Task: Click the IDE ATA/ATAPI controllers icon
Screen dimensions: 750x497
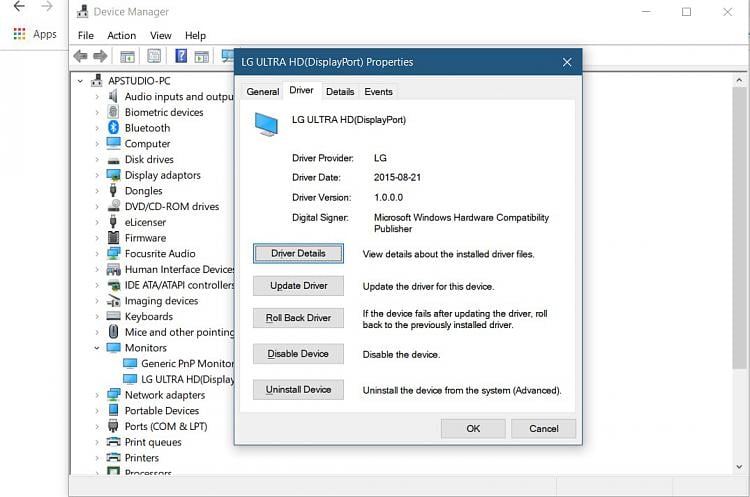Action: click(113, 285)
